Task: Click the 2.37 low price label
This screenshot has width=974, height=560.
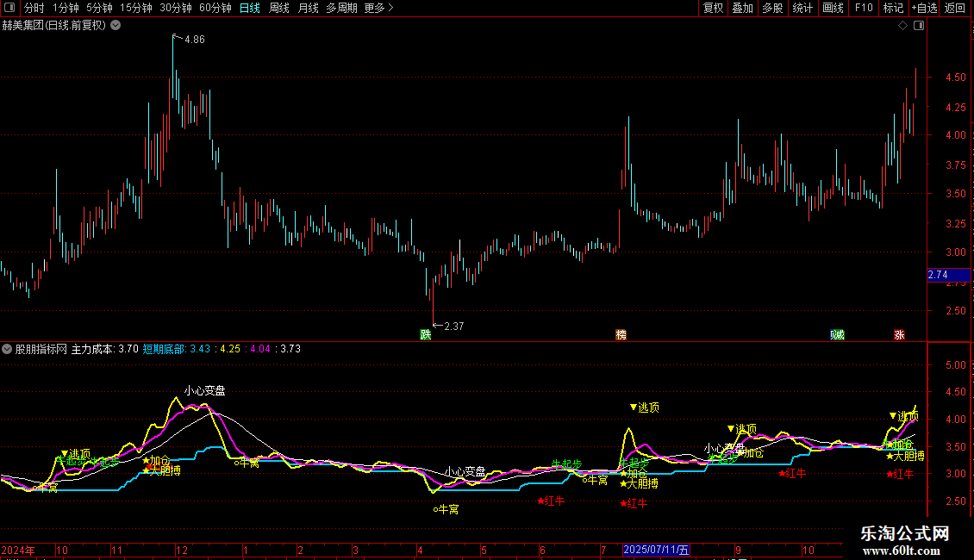Action: (454, 326)
